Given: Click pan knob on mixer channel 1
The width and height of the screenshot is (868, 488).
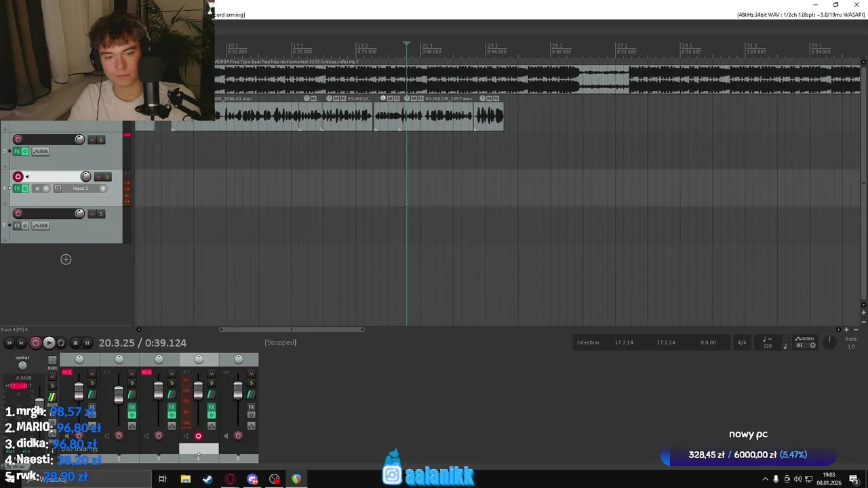Looking at the screenshot, I should pyautogui.click(x=79, y=359).
